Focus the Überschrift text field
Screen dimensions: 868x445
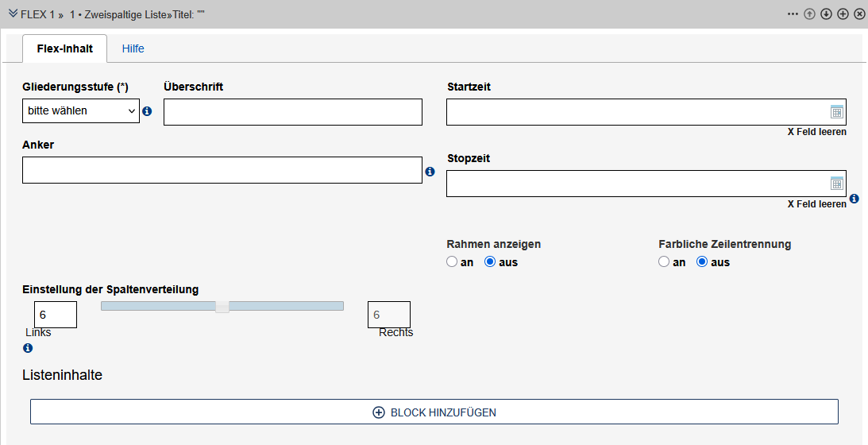(x=292, y=112)
